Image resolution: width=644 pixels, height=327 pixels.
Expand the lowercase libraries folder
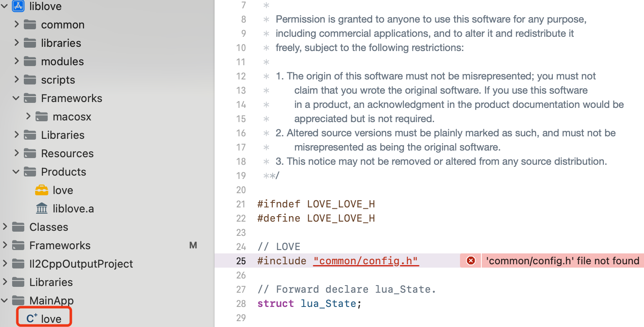[x=16, y=43]
